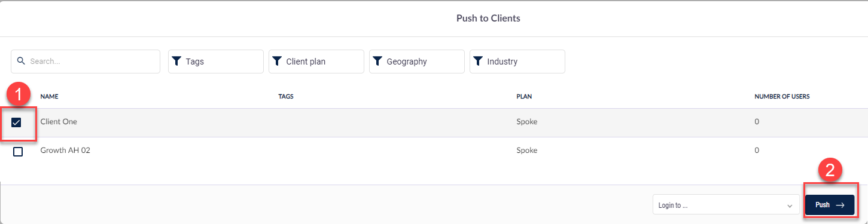
Task: Expand the Login to chevron
Action: click(x=790, y=206)
